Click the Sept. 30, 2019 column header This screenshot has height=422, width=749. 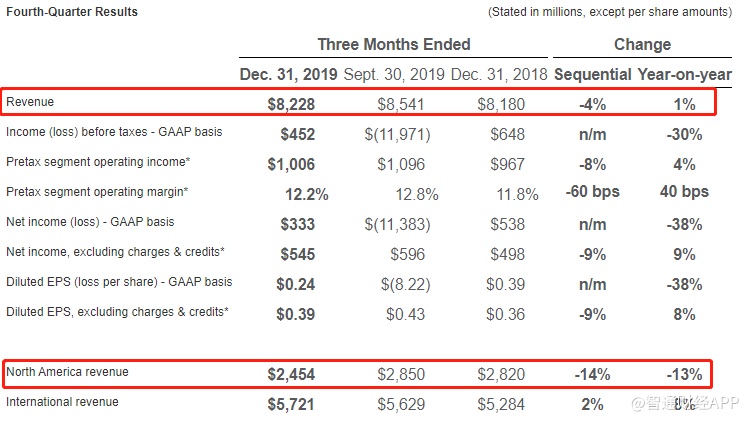click(394, 74)
